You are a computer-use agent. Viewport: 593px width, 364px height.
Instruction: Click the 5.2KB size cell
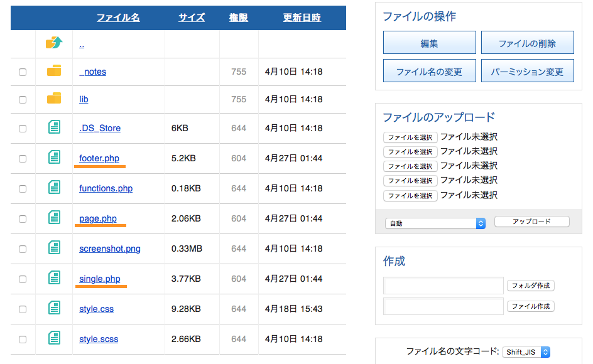pos(183,158)
